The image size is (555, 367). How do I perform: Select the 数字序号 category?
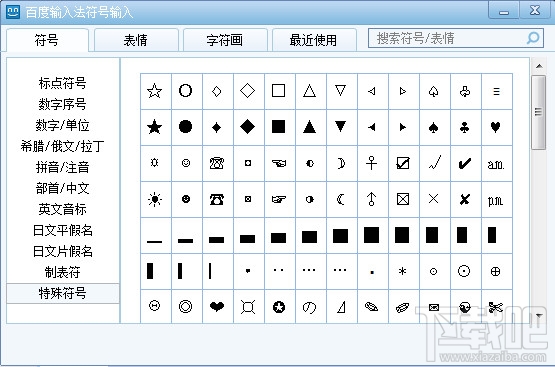click(63, 104)
